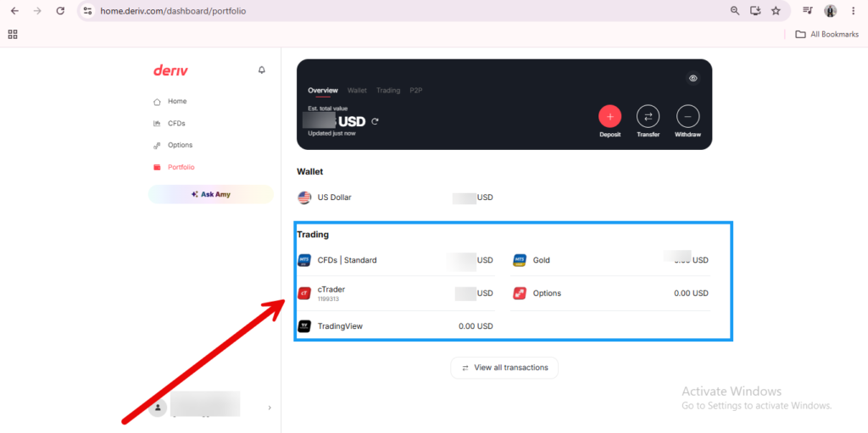Open the Gold trading account

pos(610,259)
